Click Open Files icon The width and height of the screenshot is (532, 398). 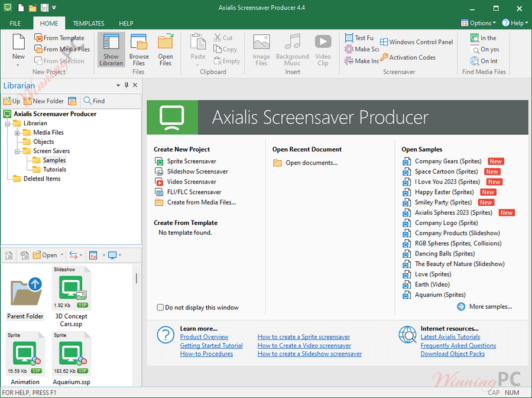[166, 42]
